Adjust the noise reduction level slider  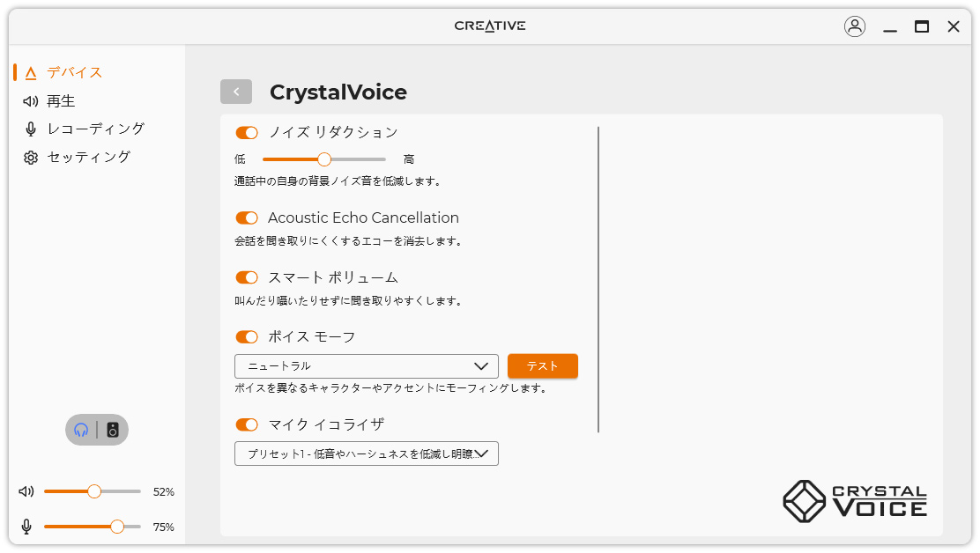click(324, 159)
